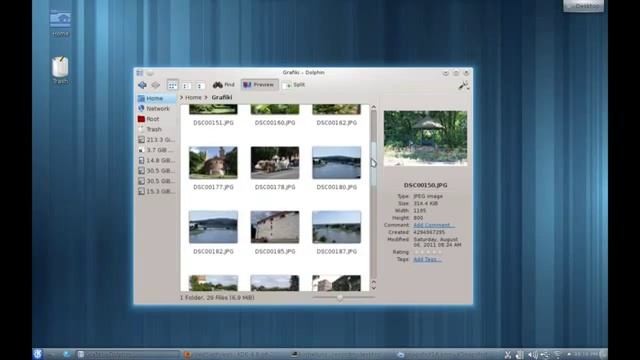This screenshot has width=640, height=360.
Task: Click the DSC00162.JPG file name
Action: coord(336,122)
